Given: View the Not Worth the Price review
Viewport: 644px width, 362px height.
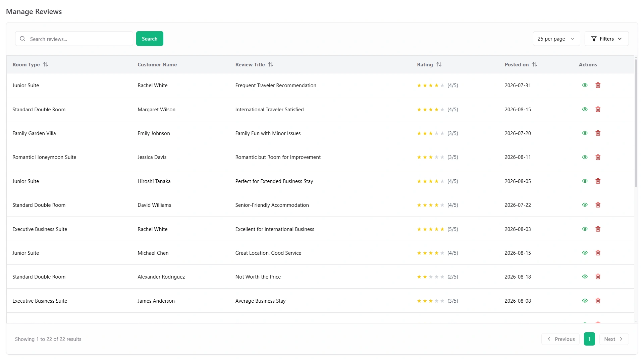Looking at the screenshot, I should [585, 277].
